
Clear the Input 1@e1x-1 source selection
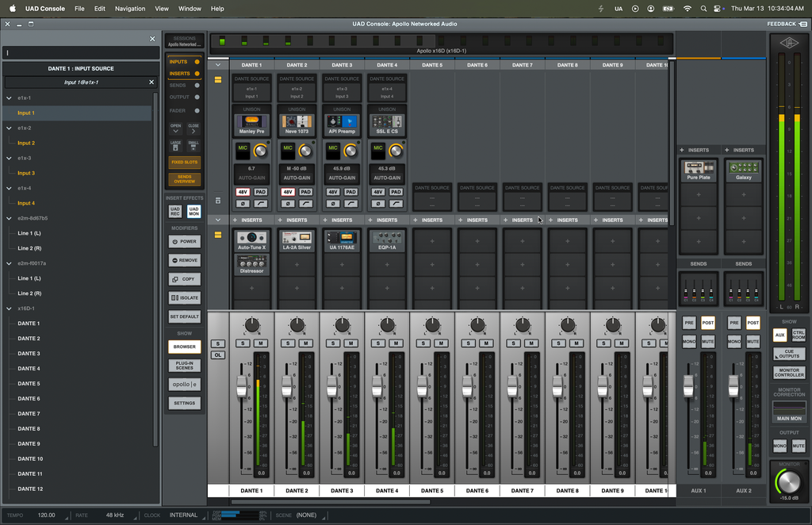[x=151, y=82]
